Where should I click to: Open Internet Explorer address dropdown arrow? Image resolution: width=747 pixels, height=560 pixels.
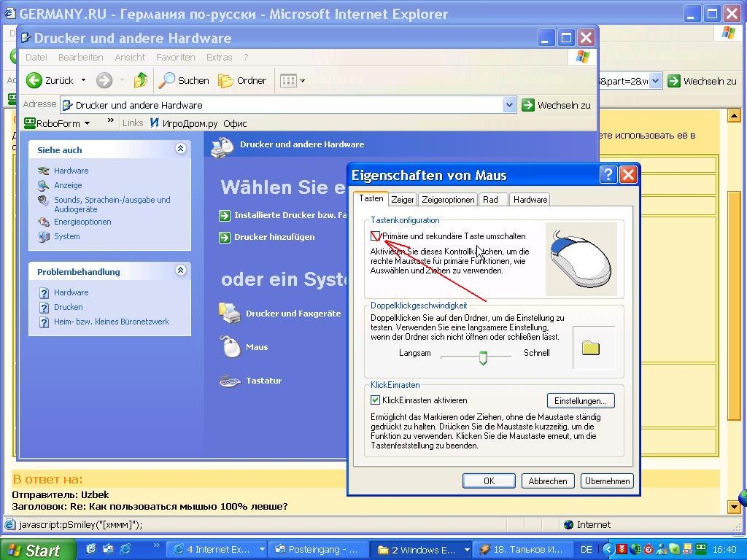(x=656, y=81)
